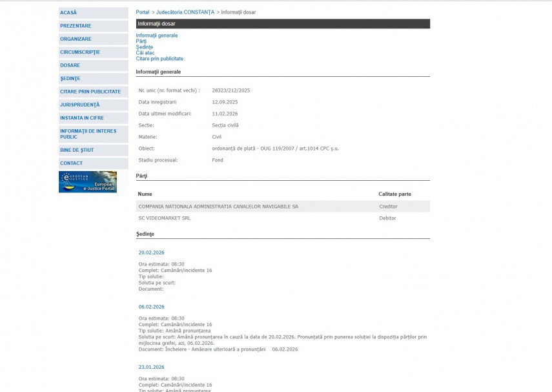Go to PREZENTARE in sidebar
This screenshot has height=392, width=552.
[x=76, y=26]
